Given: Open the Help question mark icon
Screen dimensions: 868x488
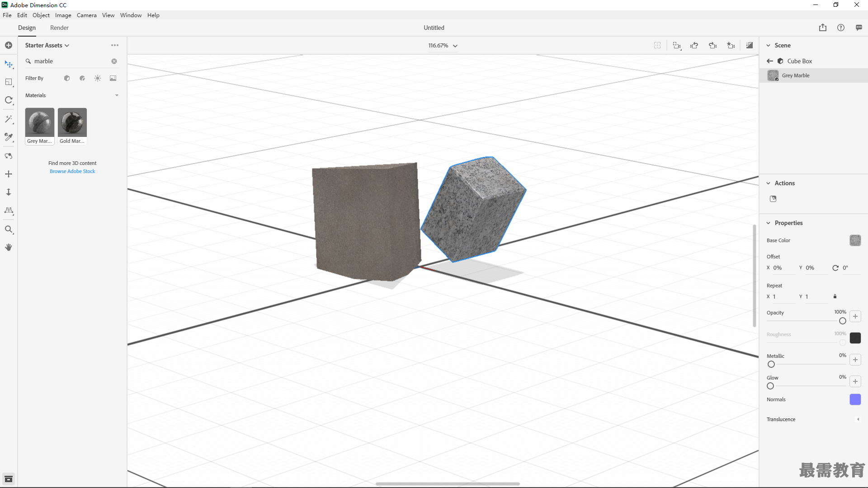Looking at the screenshot, I should coord(841,28).
